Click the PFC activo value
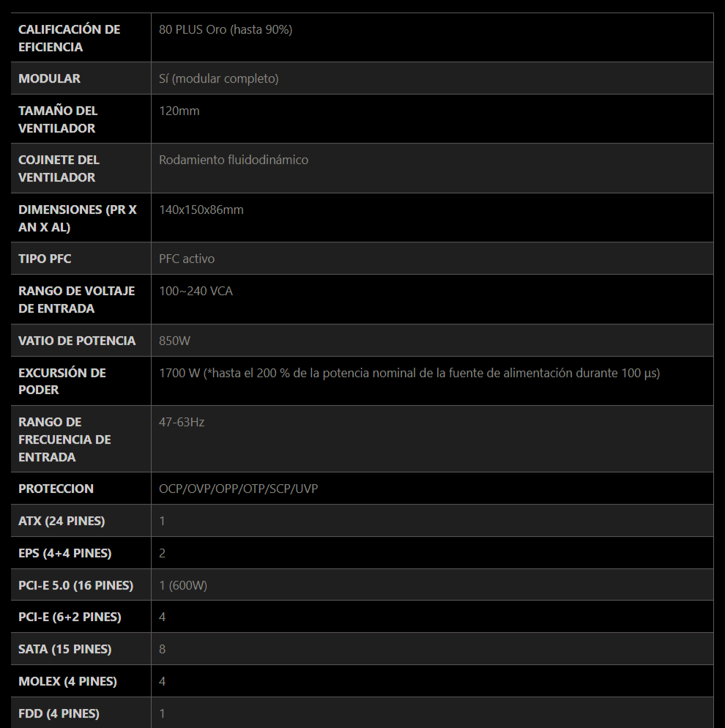The image size is (725, 728). 186,259
